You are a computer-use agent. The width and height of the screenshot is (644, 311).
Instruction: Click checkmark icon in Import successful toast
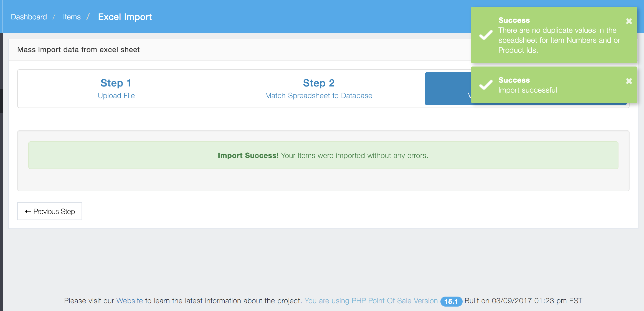[x=486, y=85]
